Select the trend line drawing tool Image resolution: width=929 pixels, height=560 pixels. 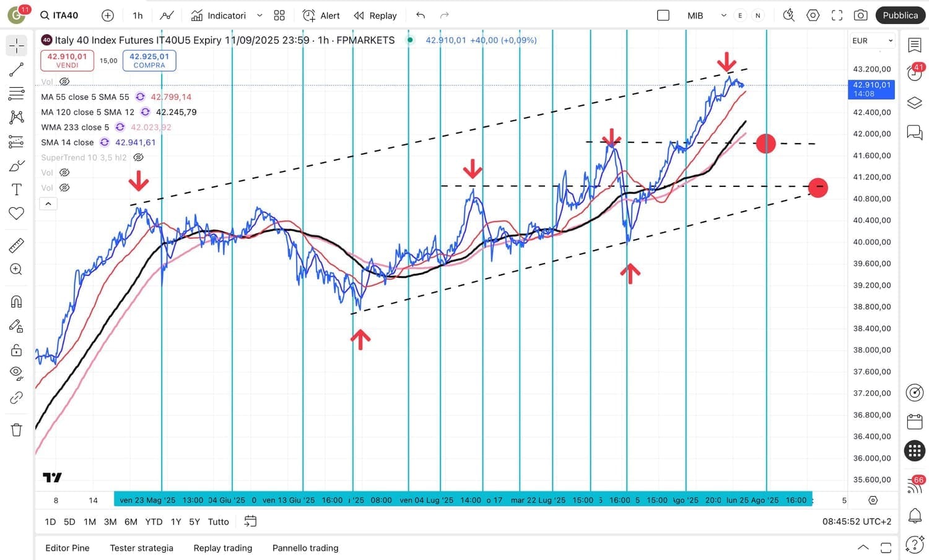(x=17, y=69)
